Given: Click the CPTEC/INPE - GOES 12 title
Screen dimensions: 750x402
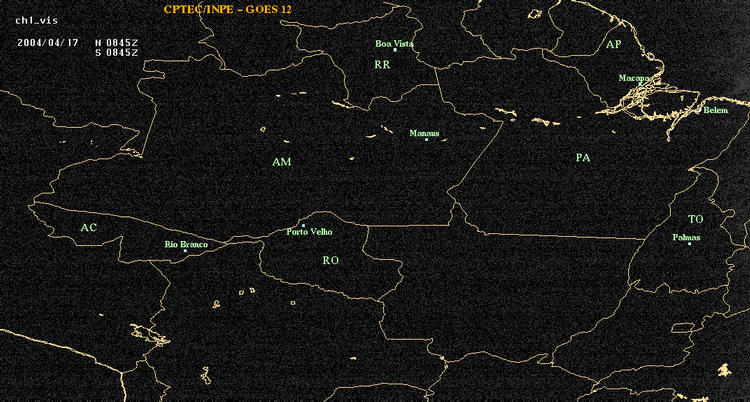Looking at the screenshot, I should pyautogui.click(x=228, y=9).
